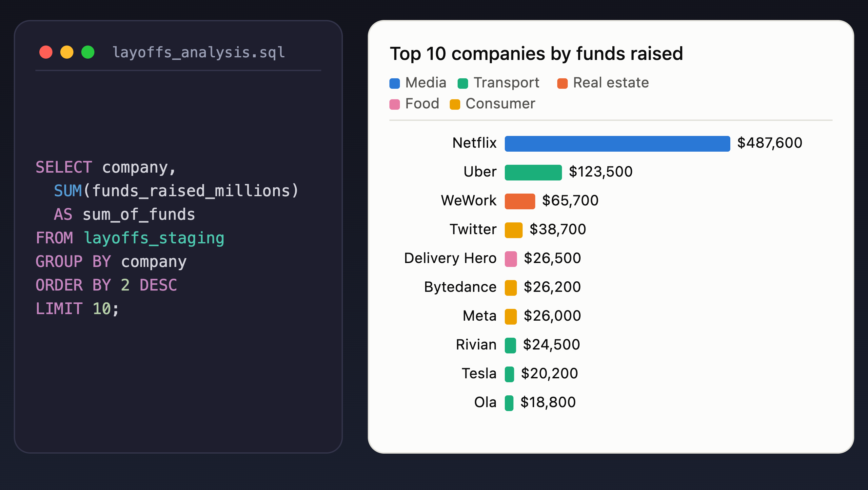
Task: Click the yellow Twitter bar
Action: [514, 230]
